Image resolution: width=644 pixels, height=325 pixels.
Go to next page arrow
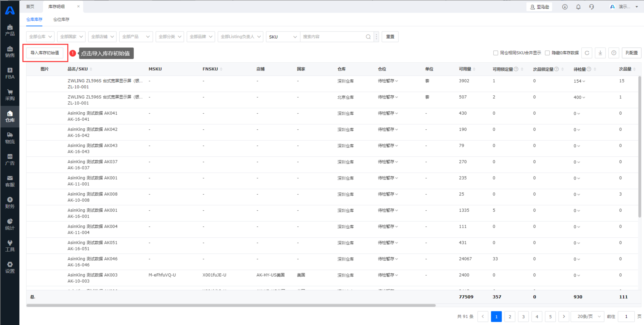[564, 317]
